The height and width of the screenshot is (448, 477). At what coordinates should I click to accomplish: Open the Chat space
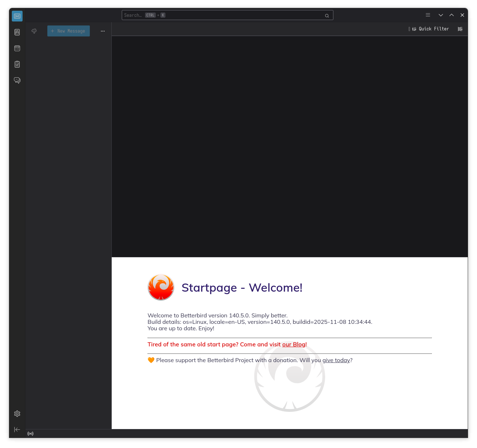[17, 81]
